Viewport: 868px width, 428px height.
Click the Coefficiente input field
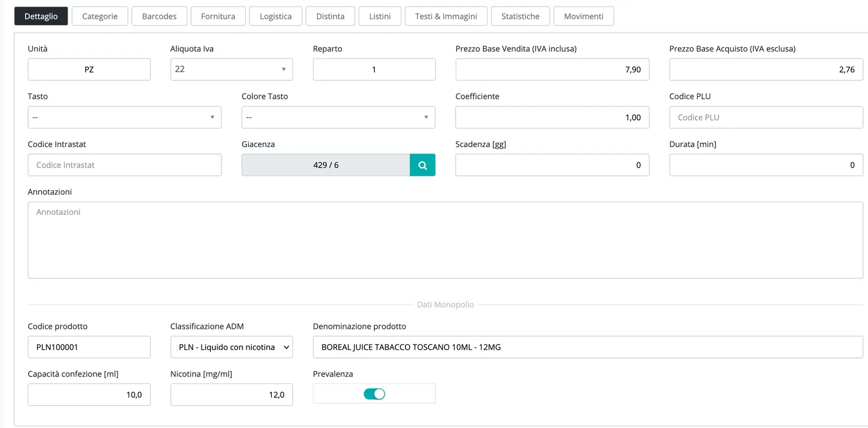click(552, 117)
